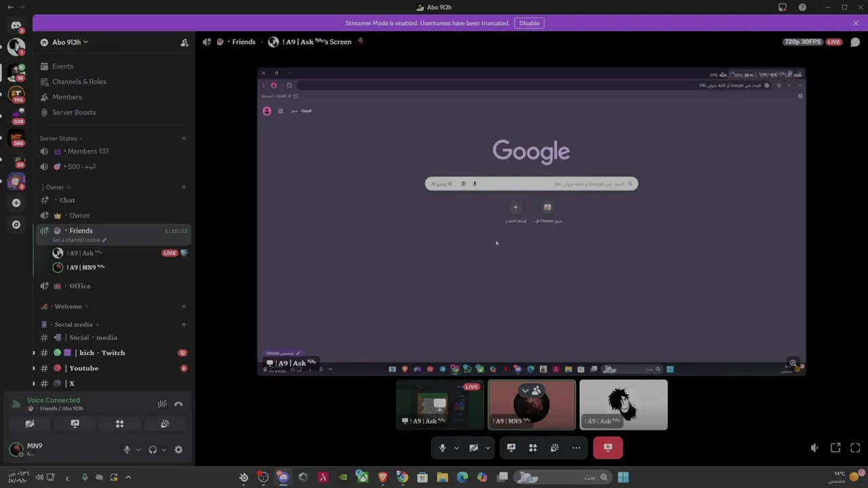Create channel in the Social media category

click(x=184, y=324)
